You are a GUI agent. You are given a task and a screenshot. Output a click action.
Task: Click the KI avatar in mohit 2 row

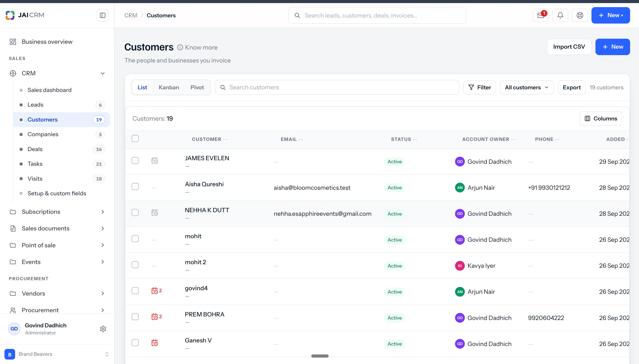459,266
